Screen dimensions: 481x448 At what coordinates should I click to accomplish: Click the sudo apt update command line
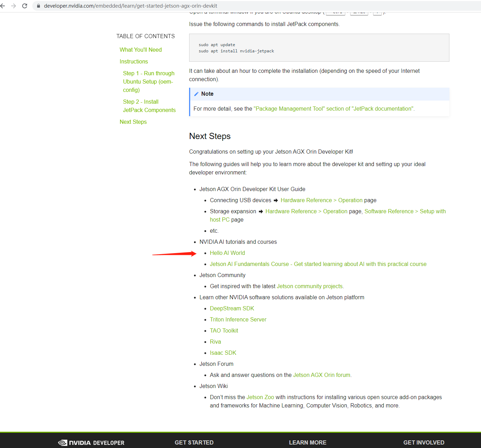pos(217,45)
